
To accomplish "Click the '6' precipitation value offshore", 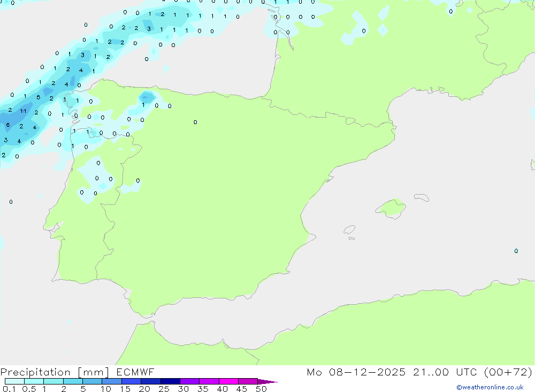I will click(x=7, y=125).
